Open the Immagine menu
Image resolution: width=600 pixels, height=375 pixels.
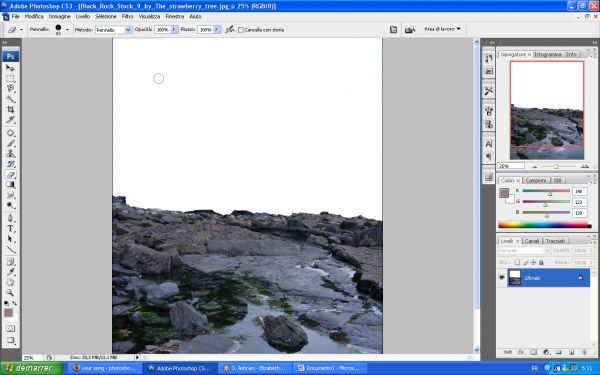click(x=59, y=16)
